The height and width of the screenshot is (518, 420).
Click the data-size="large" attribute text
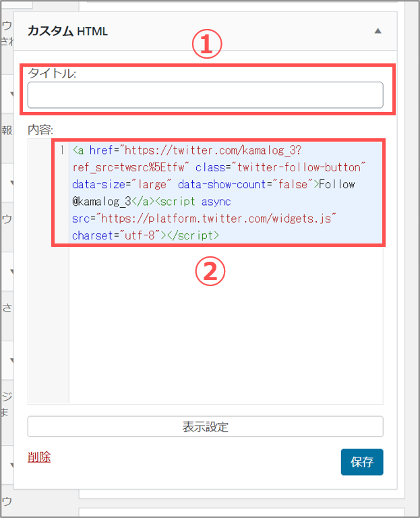tap(122, 184)
